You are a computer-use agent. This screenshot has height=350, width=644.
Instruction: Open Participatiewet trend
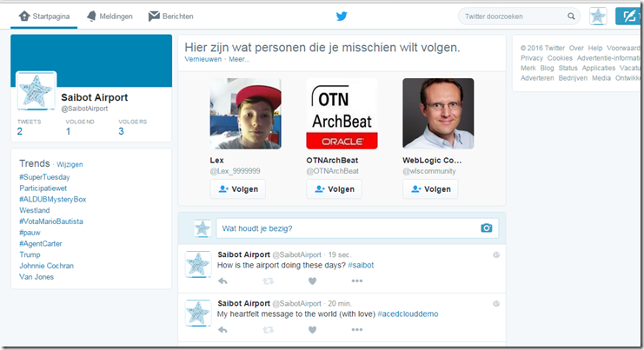click(x=43, y=188)
